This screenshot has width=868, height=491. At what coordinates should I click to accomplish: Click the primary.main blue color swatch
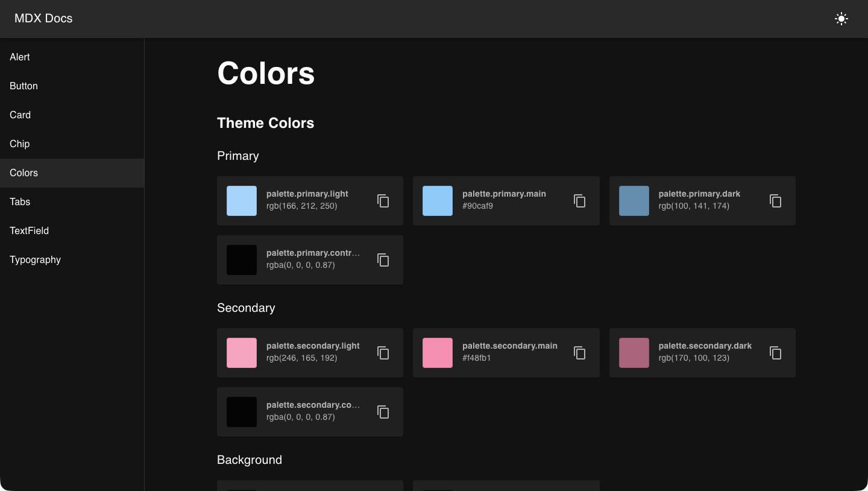[x=438, y=201]
